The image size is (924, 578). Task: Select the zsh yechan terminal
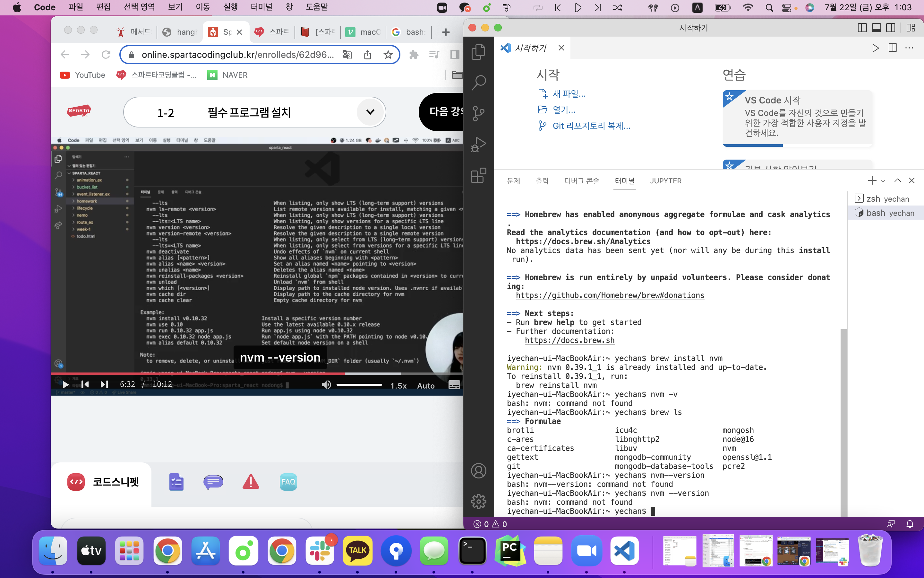pos(886,198)
